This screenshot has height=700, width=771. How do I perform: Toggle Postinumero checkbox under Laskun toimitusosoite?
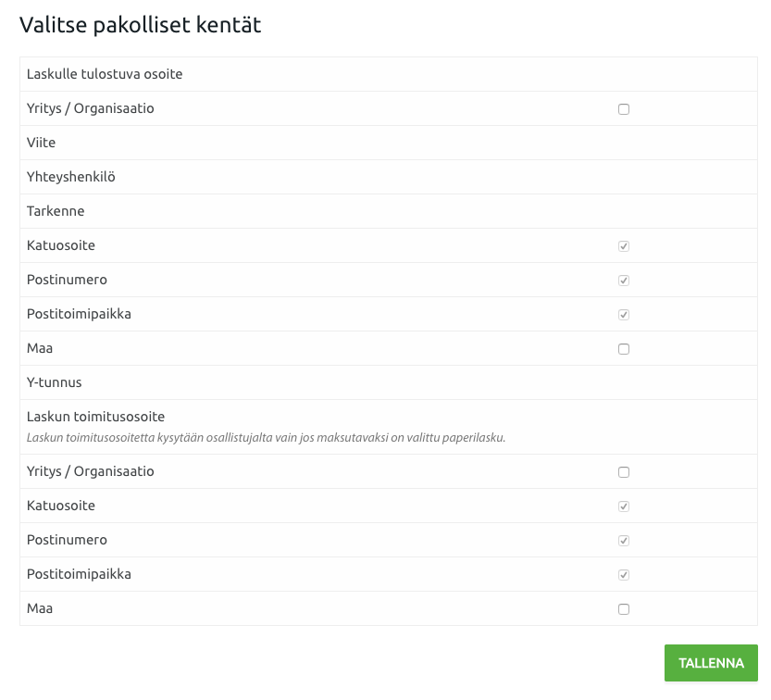[x=624, y=541]
